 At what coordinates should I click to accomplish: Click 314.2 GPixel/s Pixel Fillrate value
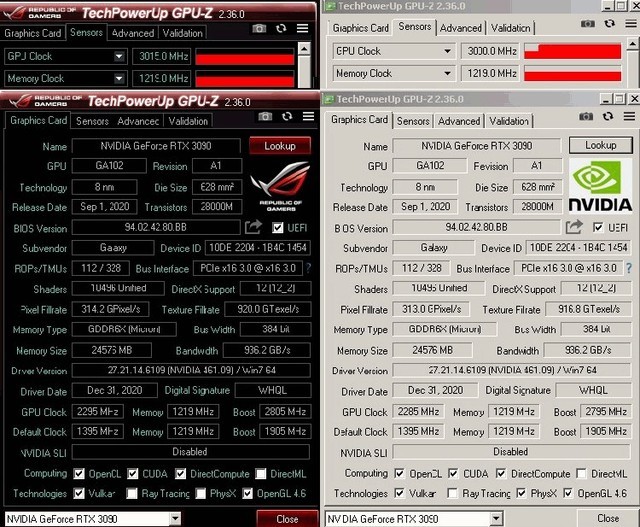[110, 309]
